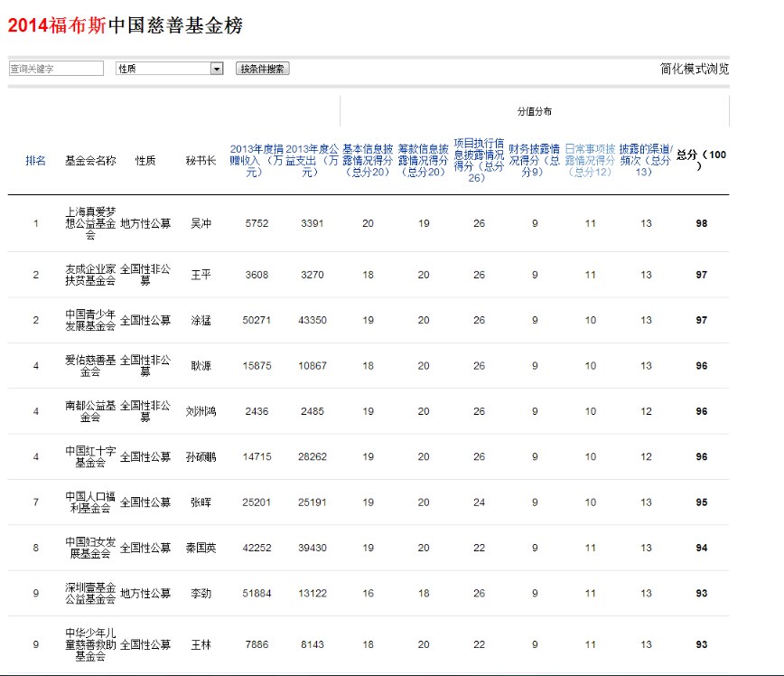Expand the 性质 combo box options arrow
784x676 pixels.
tap(215, 68)
